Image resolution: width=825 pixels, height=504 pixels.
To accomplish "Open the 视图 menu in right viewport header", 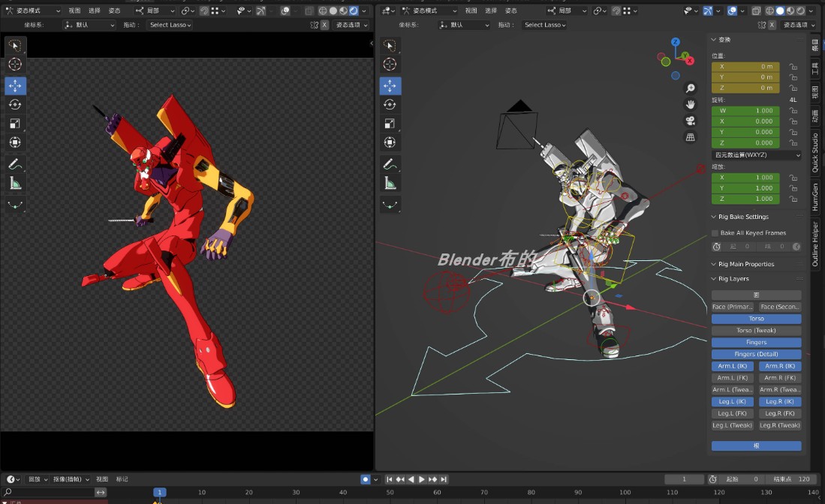I will coord(471,10).
